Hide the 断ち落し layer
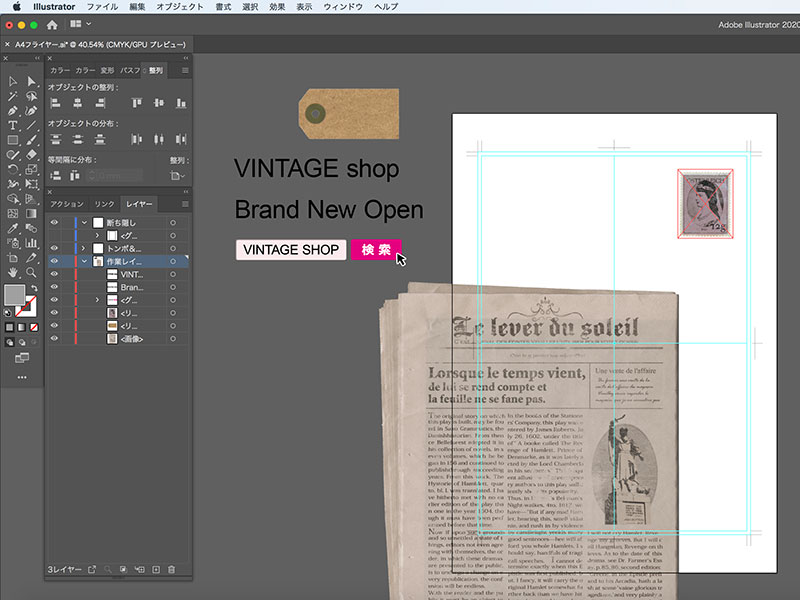The height and width of the screenshot is (600, 800). pos(54,222)
